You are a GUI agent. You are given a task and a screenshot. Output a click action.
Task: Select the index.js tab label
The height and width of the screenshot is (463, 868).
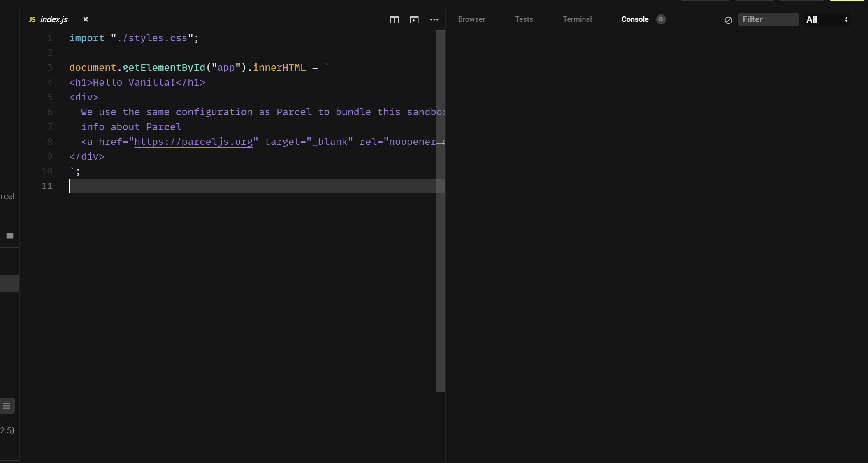pos(54,19)
